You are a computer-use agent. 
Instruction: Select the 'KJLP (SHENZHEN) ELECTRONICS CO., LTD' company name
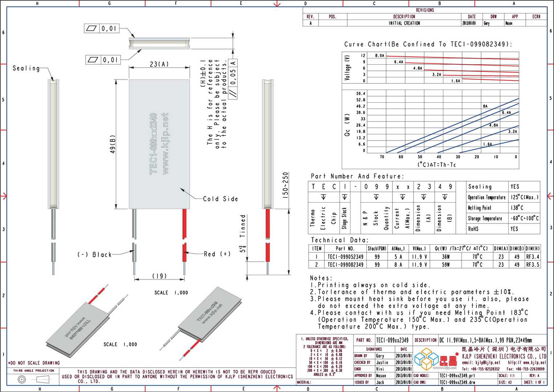[504, 356]
